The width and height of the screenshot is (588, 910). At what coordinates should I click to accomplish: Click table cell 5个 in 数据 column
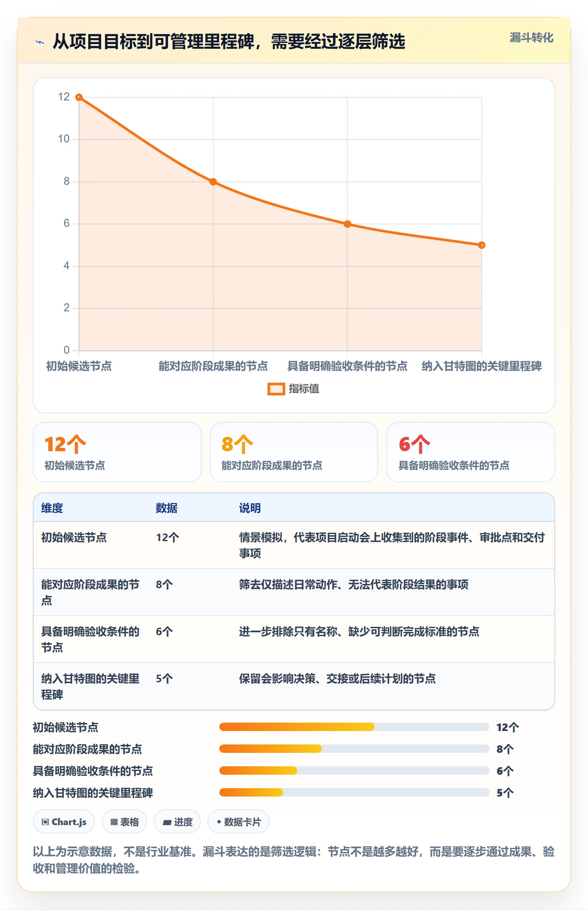point(164,679)
